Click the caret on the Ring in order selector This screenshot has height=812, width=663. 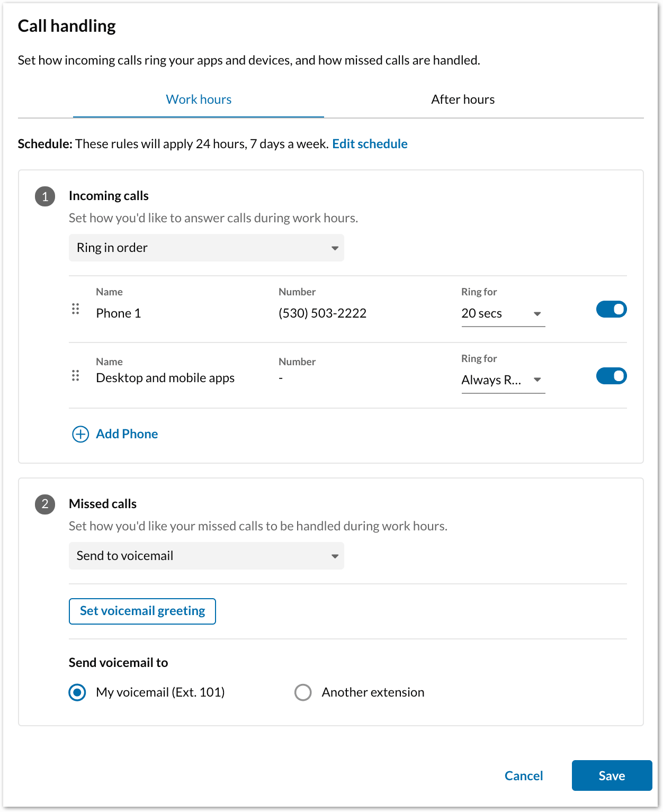[335, 248]
